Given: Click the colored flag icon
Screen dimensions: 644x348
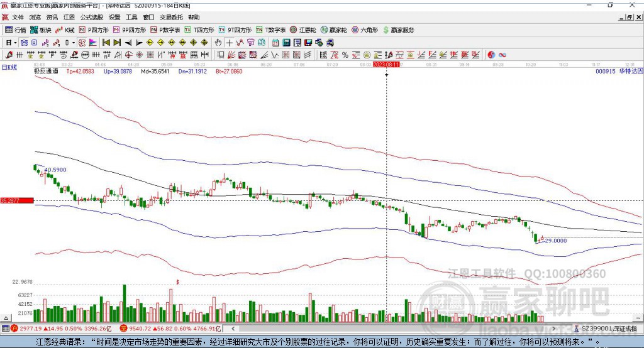Looking at the screenshot, I should (x=93, y=43).
